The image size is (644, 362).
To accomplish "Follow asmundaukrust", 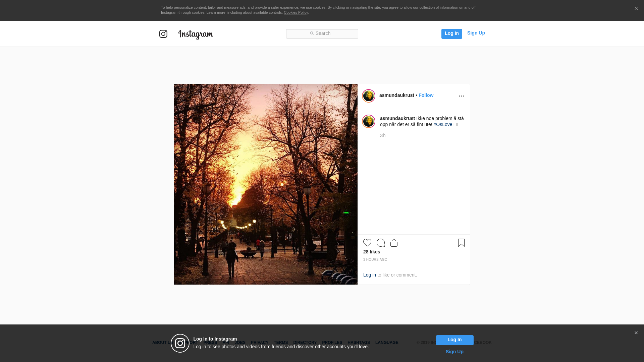I will pos(426,95).
